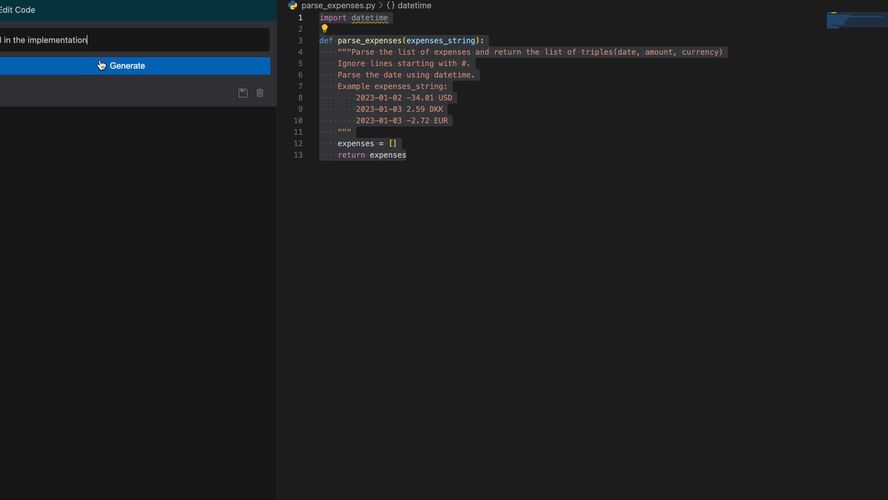Open parse_expenses.py breadcrumb item

tap(338, 6)
